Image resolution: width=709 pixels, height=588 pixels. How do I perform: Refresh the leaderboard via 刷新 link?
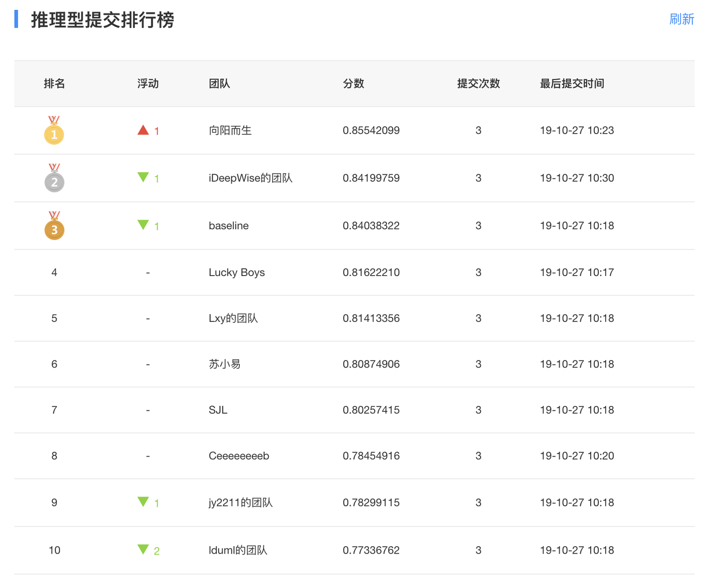(x=681, y=19)
